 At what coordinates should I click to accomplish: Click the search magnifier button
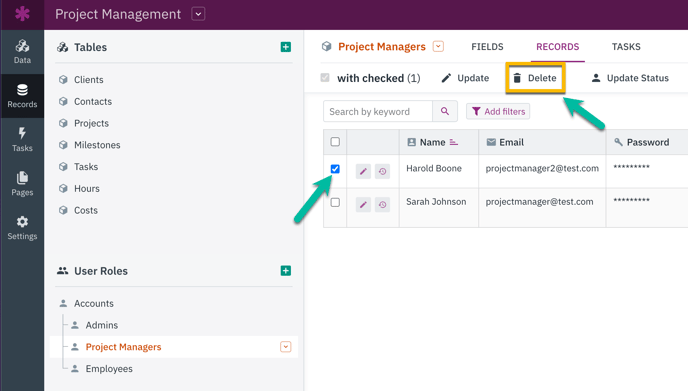(445, 111)
